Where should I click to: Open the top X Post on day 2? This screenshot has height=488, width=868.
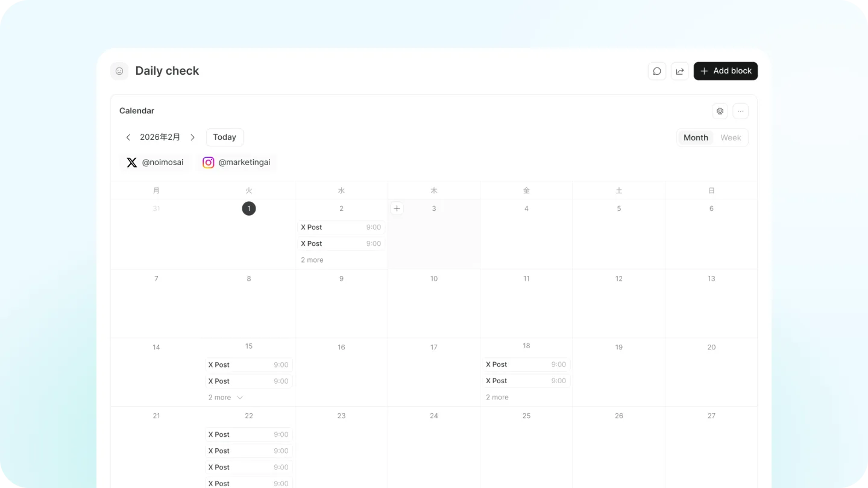[x=341, y=227]
